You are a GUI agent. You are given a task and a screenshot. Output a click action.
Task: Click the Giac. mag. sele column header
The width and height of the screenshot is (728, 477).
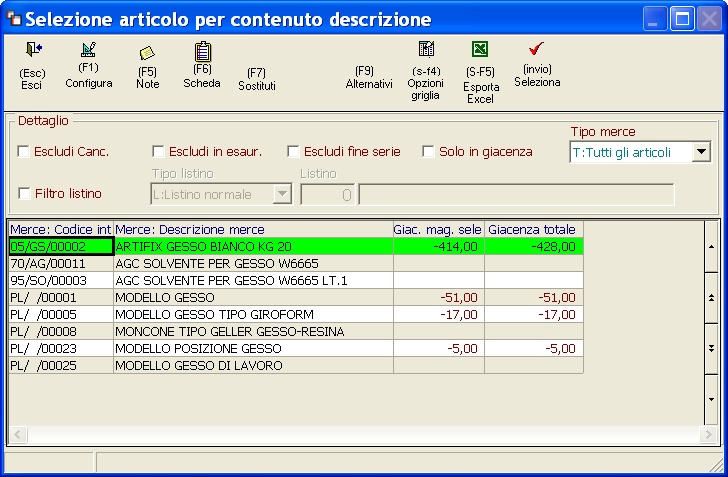439,229
